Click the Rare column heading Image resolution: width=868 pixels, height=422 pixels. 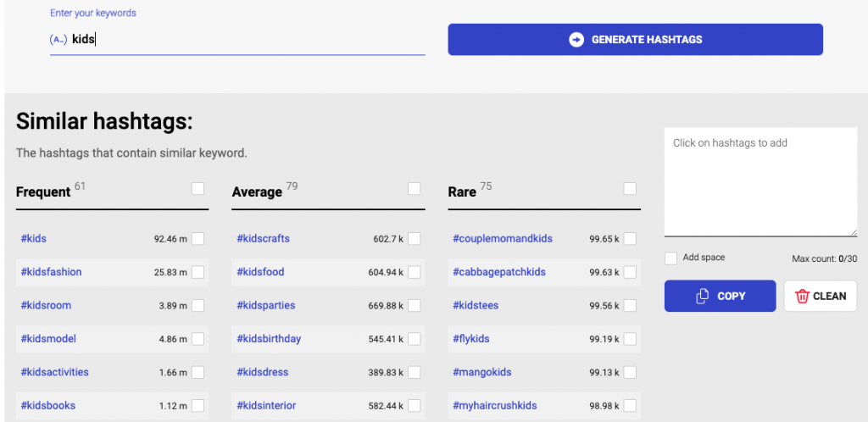pos(462,192)
